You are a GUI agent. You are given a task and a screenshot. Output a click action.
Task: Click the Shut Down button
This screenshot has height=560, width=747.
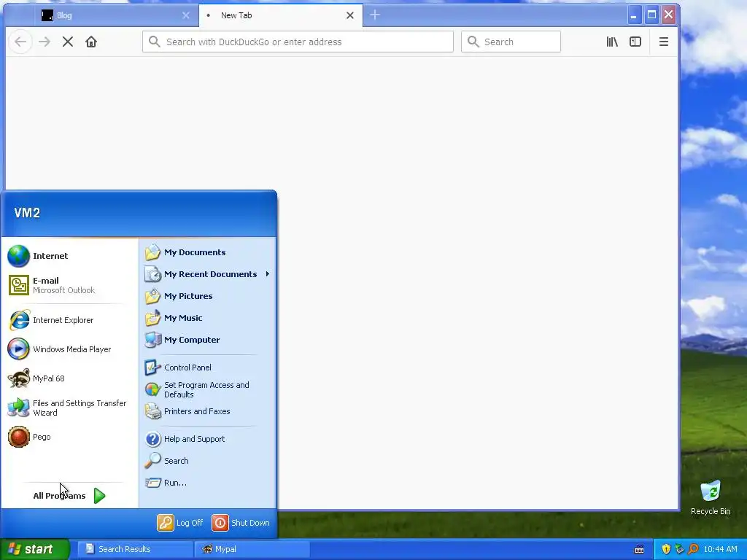coord(241,523)
